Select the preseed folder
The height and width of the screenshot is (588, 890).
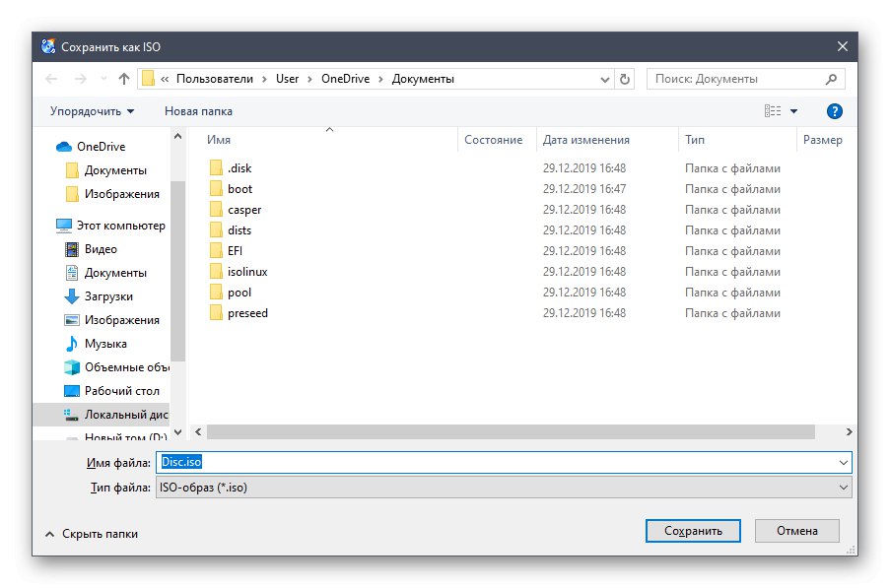coord(247,313)
